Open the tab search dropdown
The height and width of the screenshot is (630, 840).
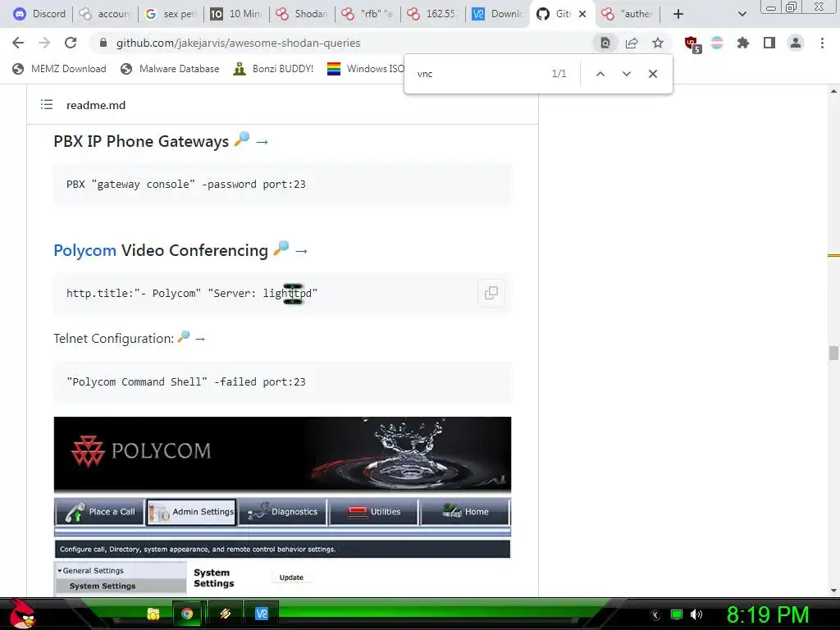pyautogui.click(x=742, y=14)
